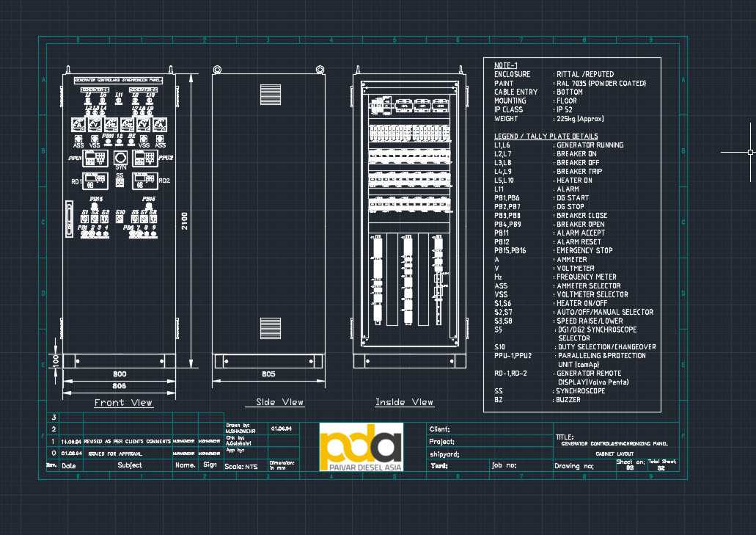This screenshot has height=535, width=756.
Task: Select the "806" dimension on front view
Action: 119,386
